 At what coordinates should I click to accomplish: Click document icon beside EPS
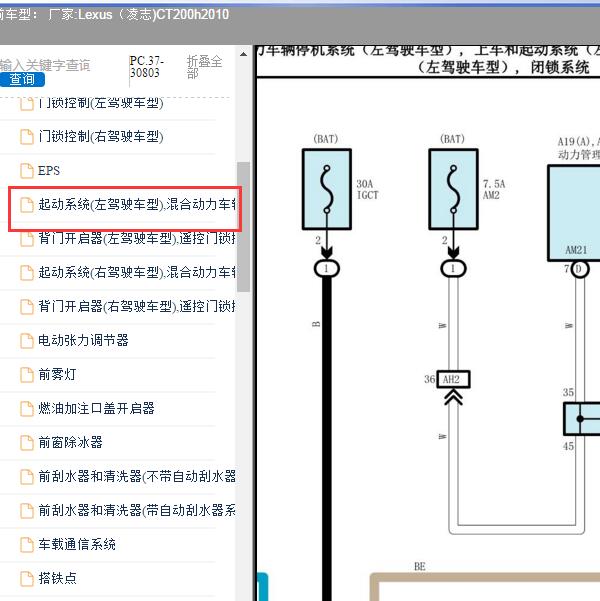pyautogui.click(x=26, y=171)
